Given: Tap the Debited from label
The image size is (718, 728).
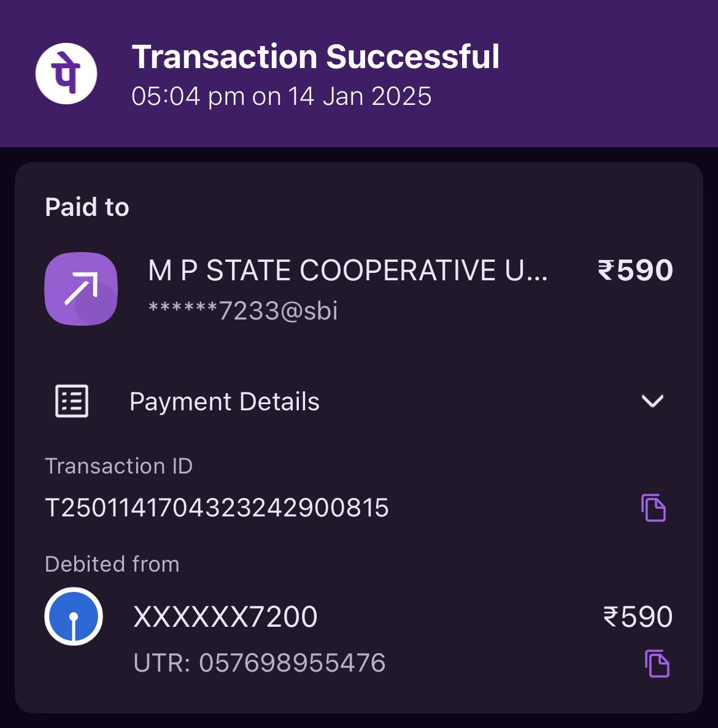Looking at the screenshot, I should tap(112, 564).
